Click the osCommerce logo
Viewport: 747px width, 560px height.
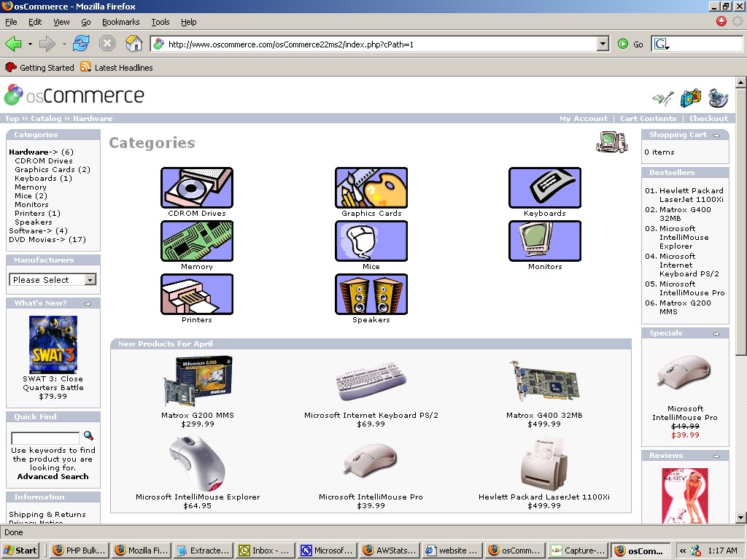pyautogui.click(x=74, y=96)
